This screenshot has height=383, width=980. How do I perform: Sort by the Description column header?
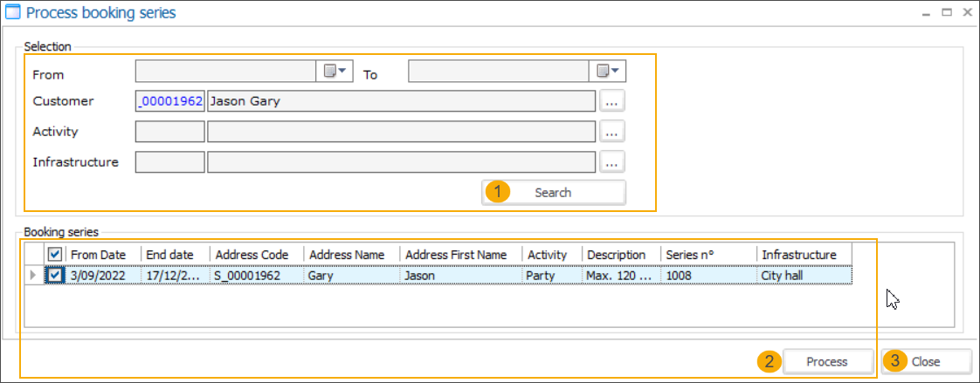coord(622,255)
